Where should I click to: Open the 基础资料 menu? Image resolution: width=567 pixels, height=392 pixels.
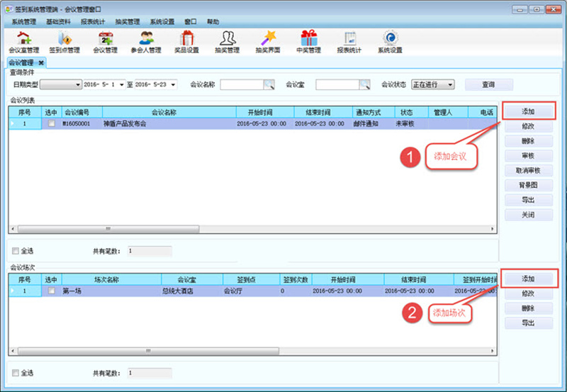58,22
